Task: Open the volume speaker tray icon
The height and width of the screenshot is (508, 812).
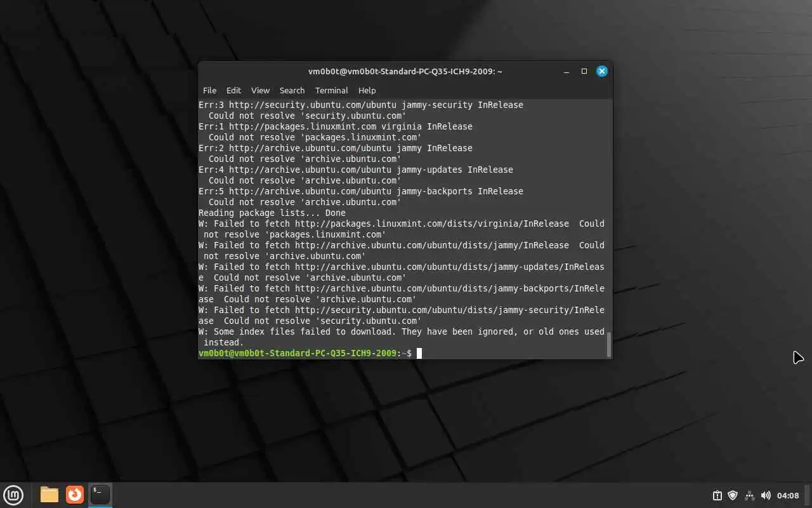Action: click(765, 495)
